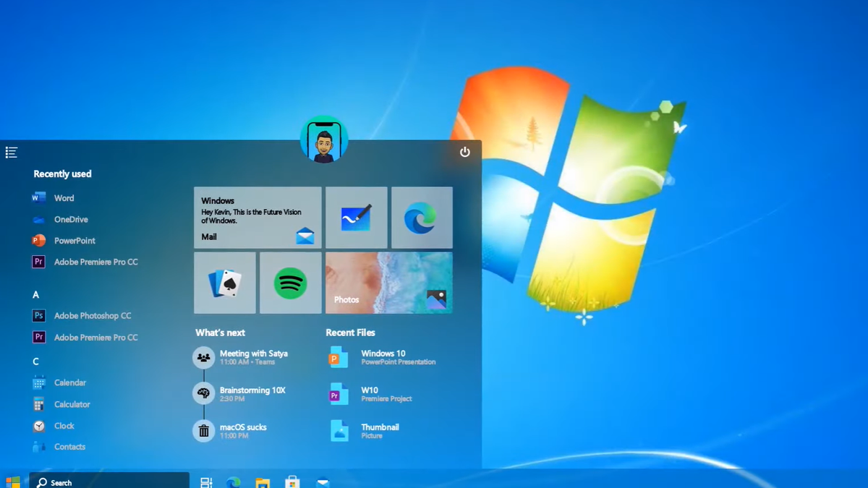Expand the Start menu list icon

pos(12,153)
